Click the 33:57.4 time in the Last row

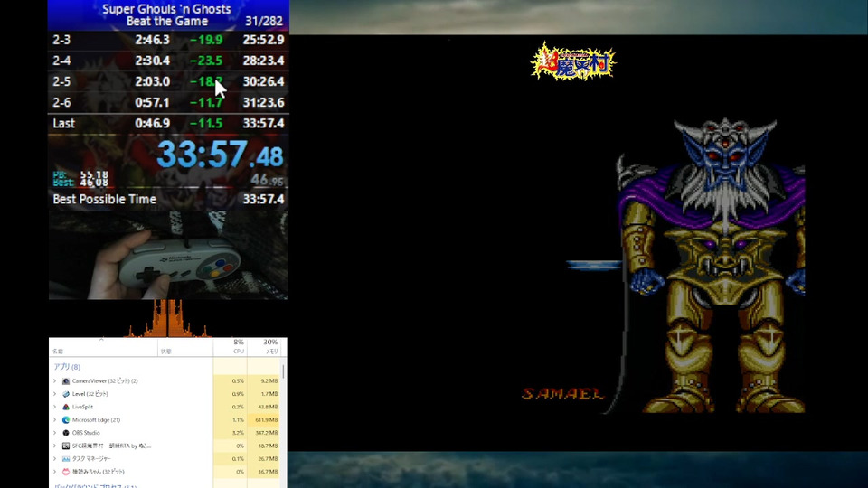click(x=263, y=123)
